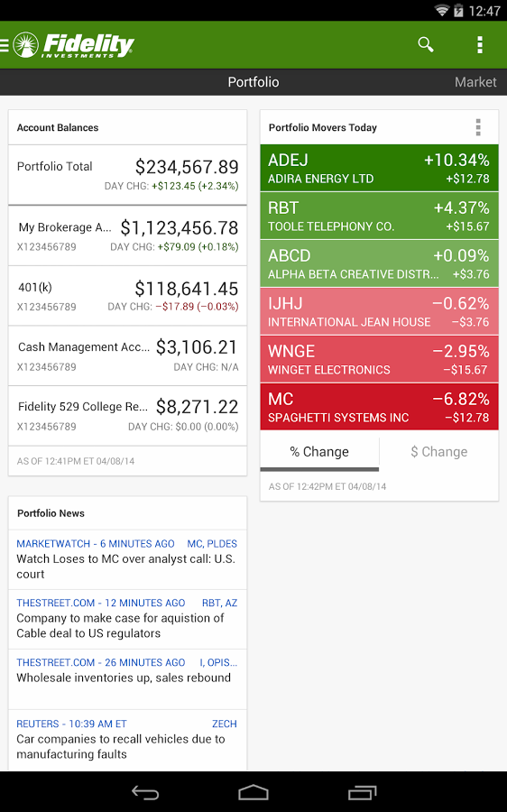The height and width of the screenshot is (812, 507).
Task: Open the Android recent apps button
Action: click(x=362, y=792)
